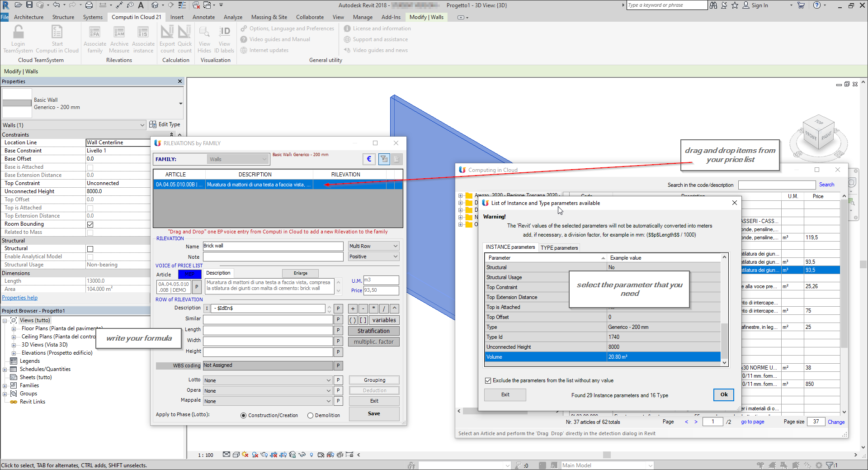The image size is (868, 470).
Task: Click Associate family ribbon icon
Action: point(94,33)
